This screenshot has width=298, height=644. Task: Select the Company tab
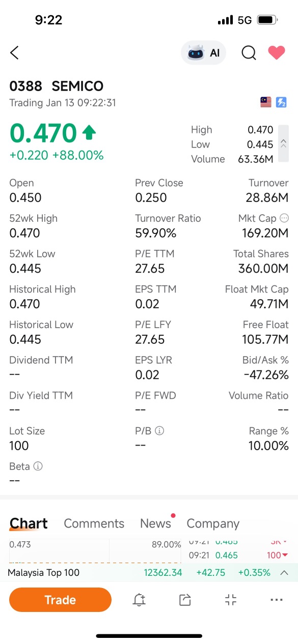[x=213, y=523]
